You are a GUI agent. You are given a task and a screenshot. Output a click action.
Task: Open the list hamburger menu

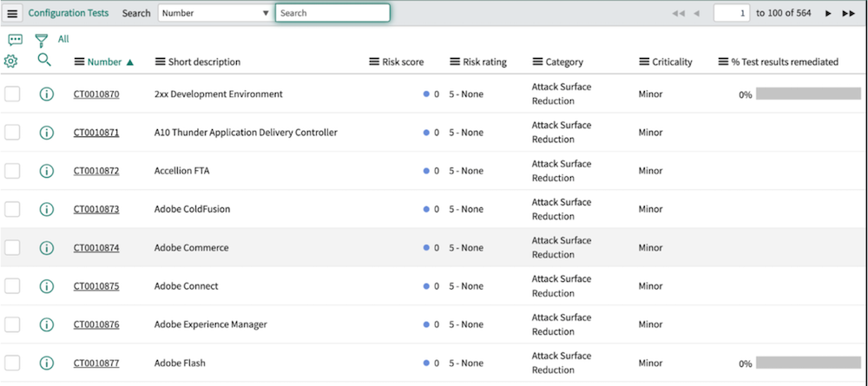13,14
